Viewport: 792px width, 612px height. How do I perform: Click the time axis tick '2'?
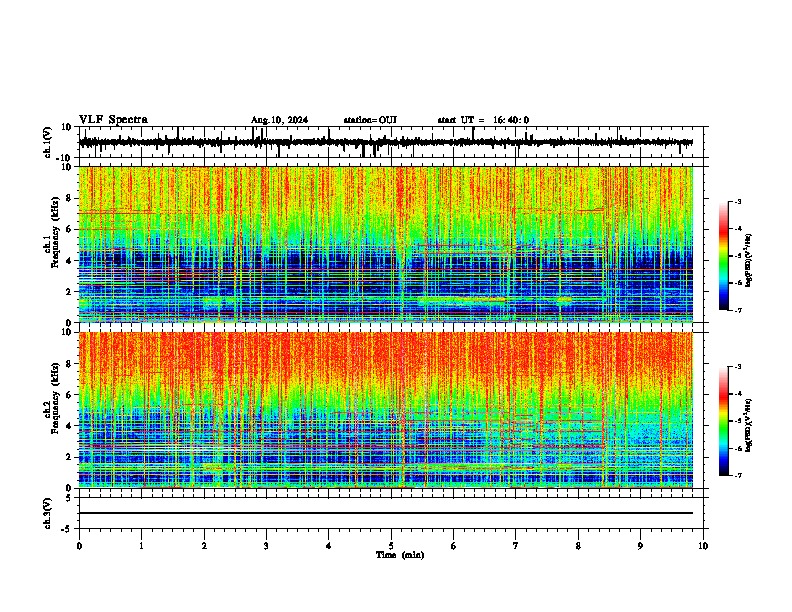204,546
